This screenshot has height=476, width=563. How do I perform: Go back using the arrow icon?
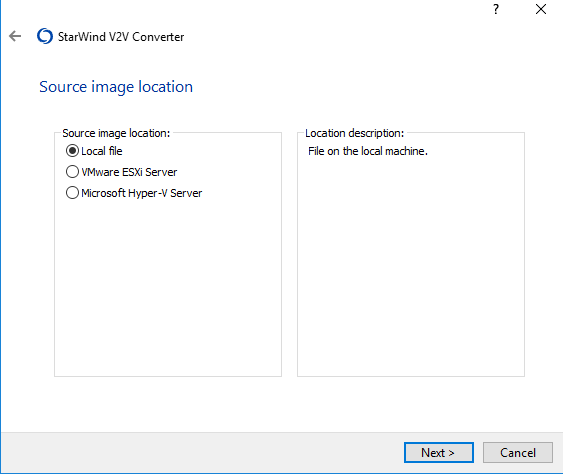pos(15,36)
